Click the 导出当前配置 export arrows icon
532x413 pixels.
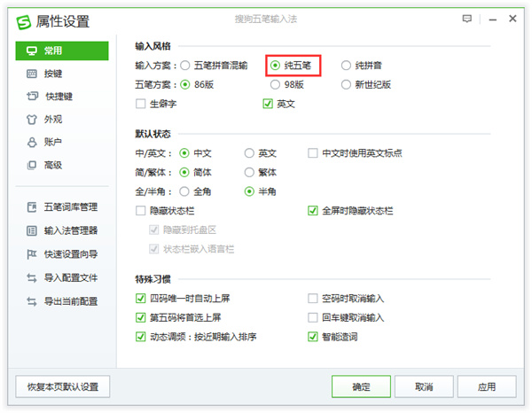(x=32, y=300)
